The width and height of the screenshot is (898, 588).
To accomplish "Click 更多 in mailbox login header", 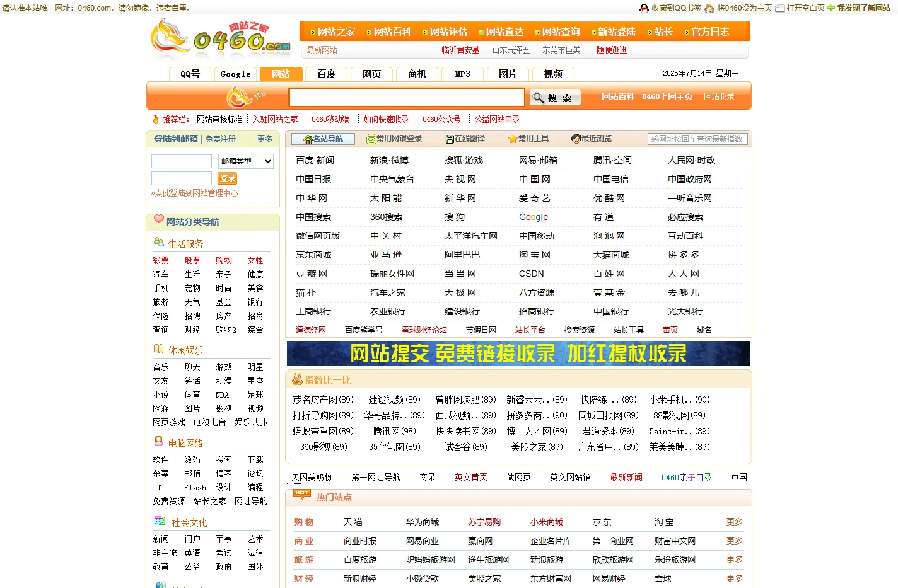I will click(x=265, y=139).
